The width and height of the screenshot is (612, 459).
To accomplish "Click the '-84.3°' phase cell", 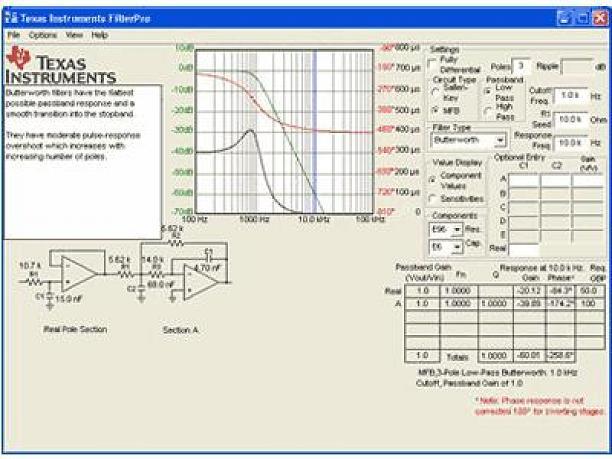I will (x=560, y=291).
